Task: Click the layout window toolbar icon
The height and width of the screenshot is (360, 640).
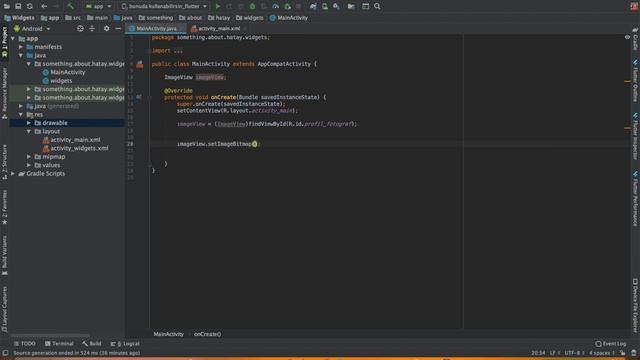Action: coord(365,6)
